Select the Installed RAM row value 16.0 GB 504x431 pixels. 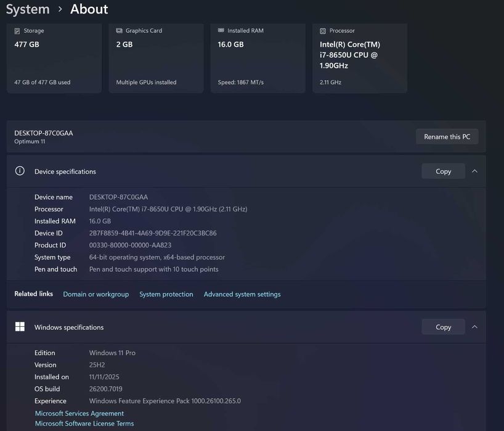100,221
